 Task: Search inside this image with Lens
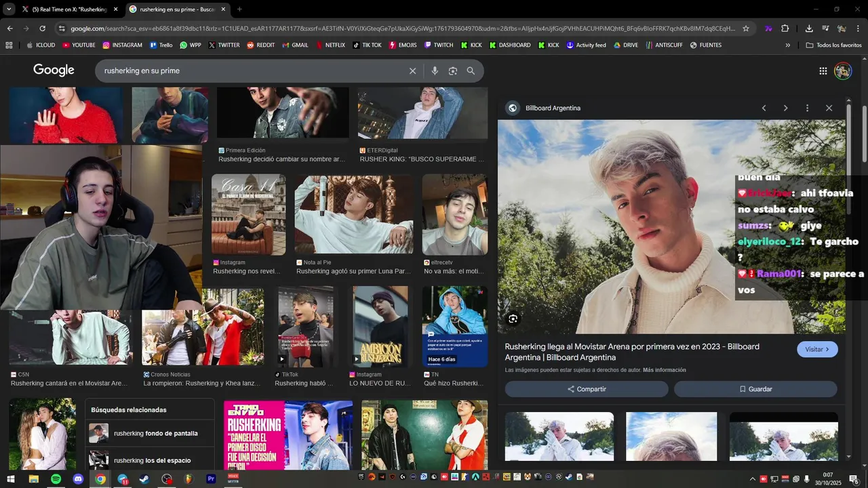click(x=513, y=319)
